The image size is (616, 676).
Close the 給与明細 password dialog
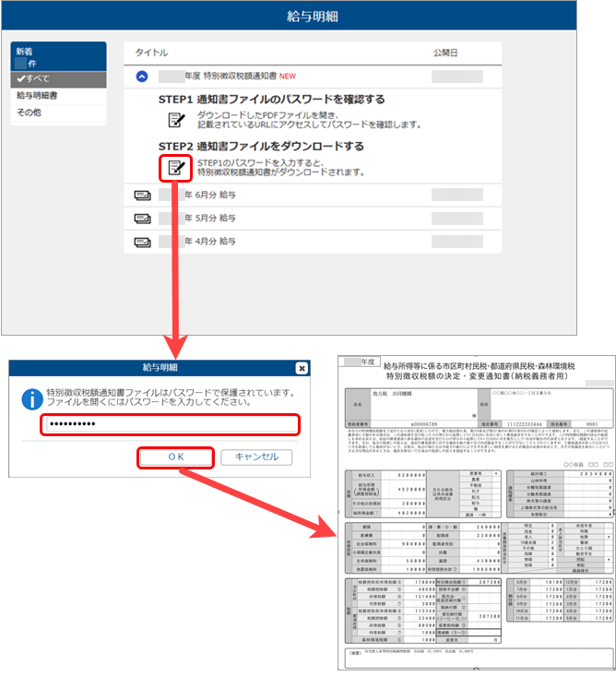tap(302, 368)
